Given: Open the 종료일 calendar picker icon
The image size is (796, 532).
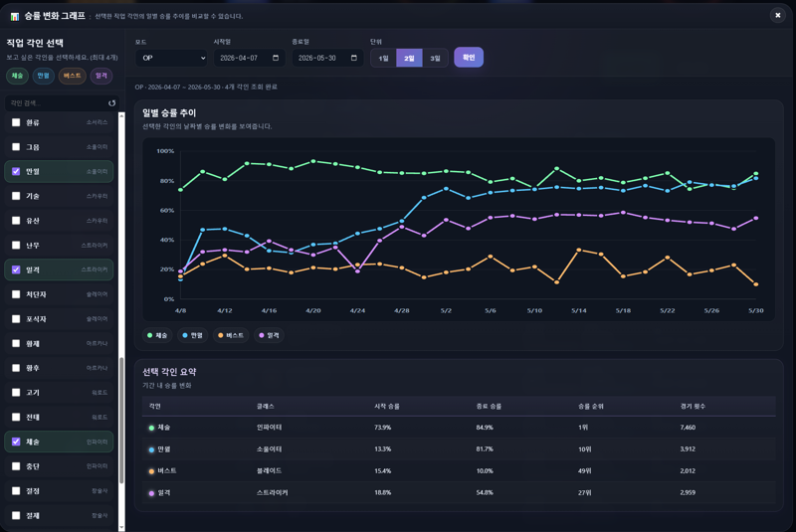Looking at the screenshot, I should point(354,58).
